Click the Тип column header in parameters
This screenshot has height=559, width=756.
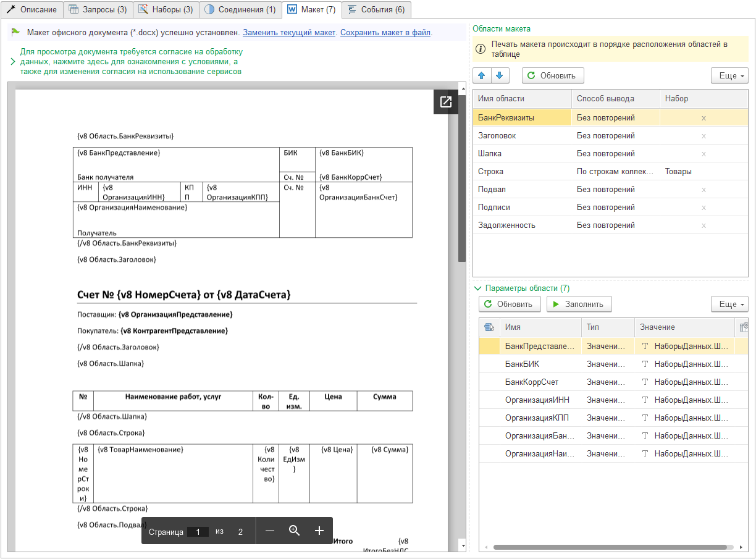coord(608,327)
